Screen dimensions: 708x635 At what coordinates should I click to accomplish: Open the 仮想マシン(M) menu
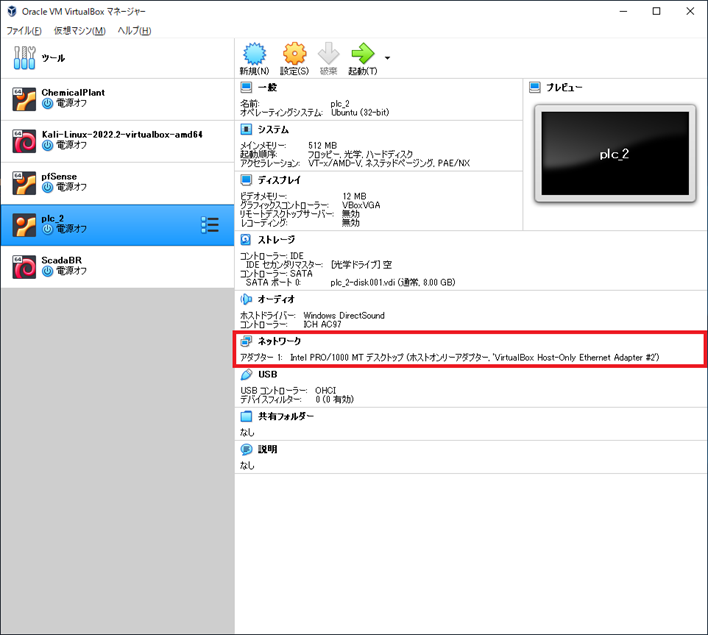pos(79,31)
